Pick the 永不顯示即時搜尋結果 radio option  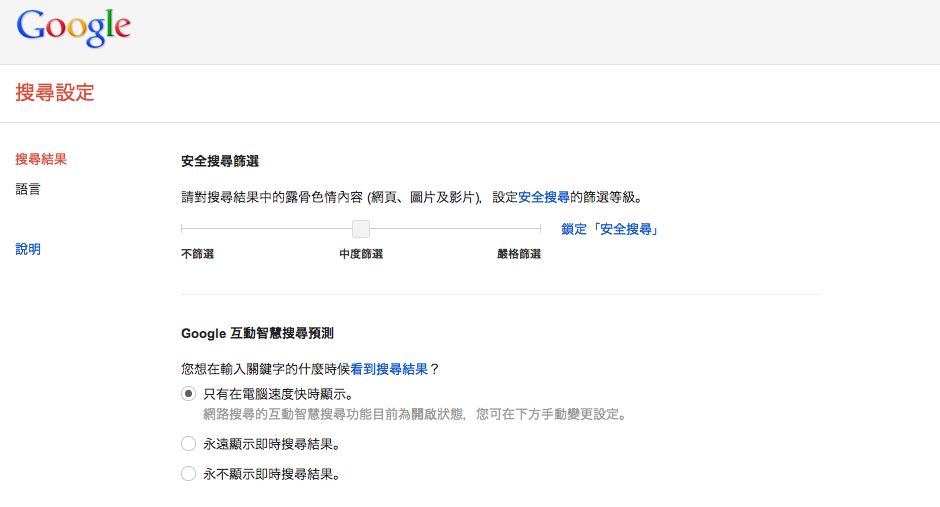188,474
